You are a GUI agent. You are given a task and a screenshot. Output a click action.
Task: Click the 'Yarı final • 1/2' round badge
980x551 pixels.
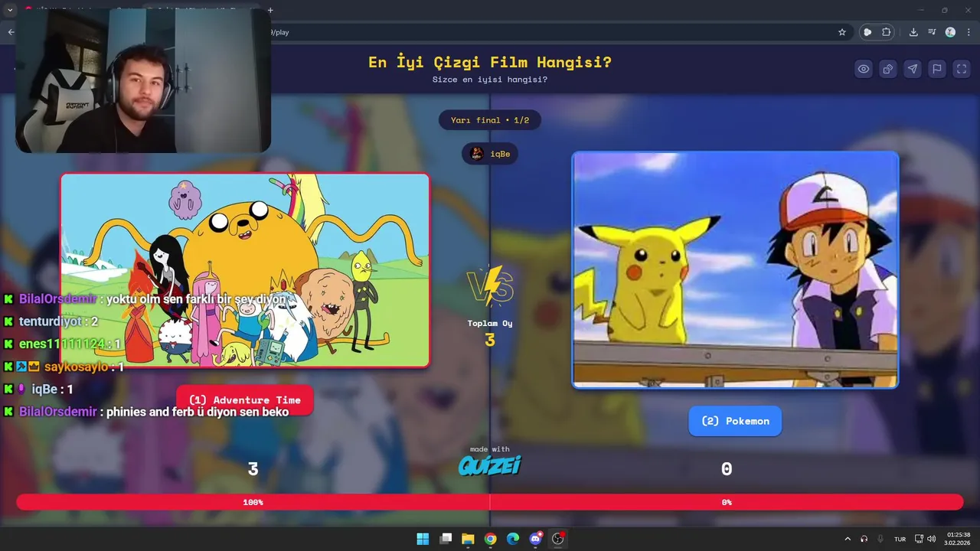[x=490, y=120]
